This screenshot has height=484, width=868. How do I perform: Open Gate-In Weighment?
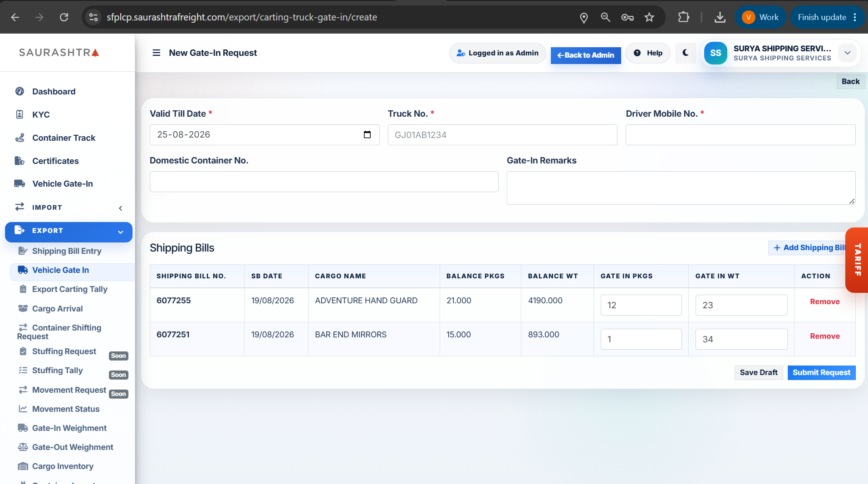(x=69, y=428)
